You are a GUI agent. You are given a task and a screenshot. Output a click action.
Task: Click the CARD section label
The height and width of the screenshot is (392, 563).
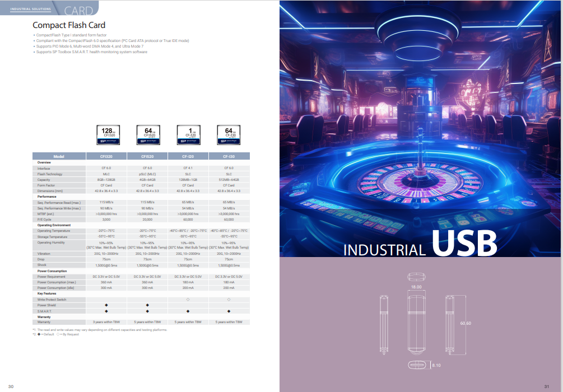click(78, 11)
